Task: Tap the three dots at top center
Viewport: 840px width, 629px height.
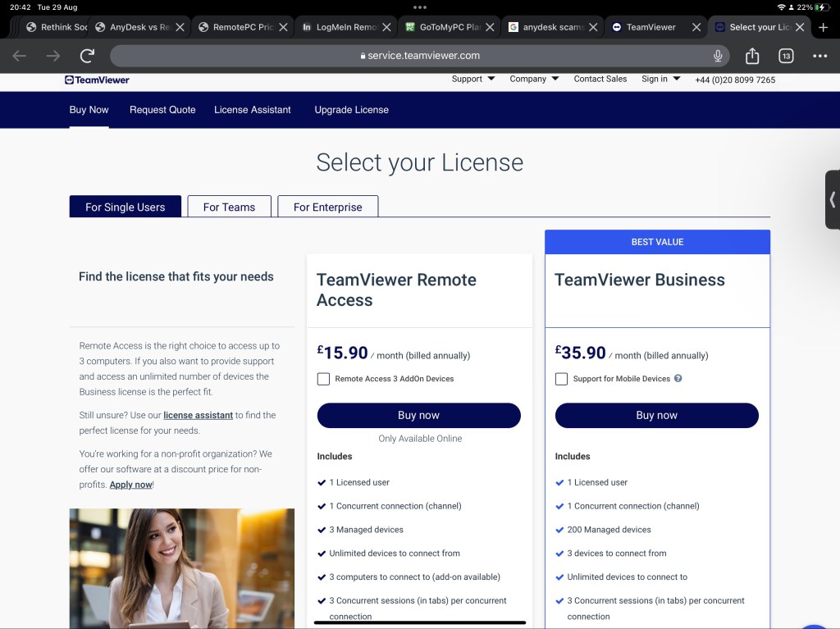Action: pos(420,7)
